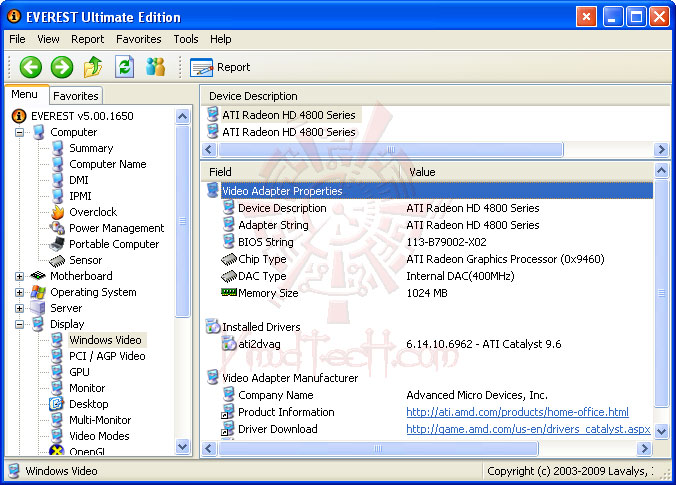Open the game.amd.com drivers catalyst link
This screenshot has width=676, height=485.
tap(528, 429)
